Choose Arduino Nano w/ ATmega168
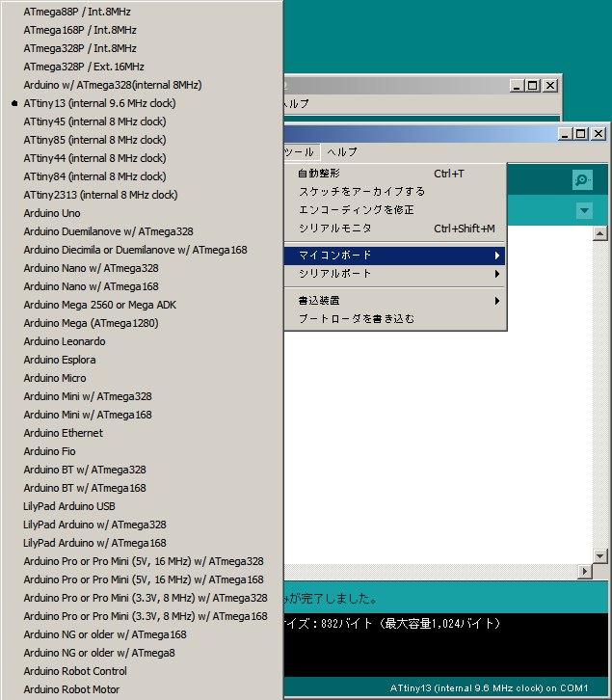 (142, 286)
